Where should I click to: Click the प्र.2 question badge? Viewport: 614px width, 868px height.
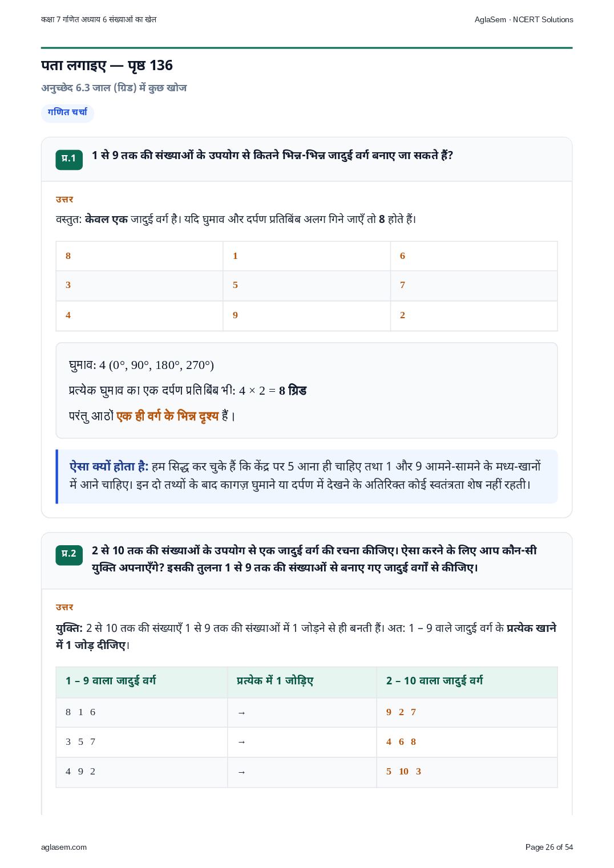[x=69, y=554]
